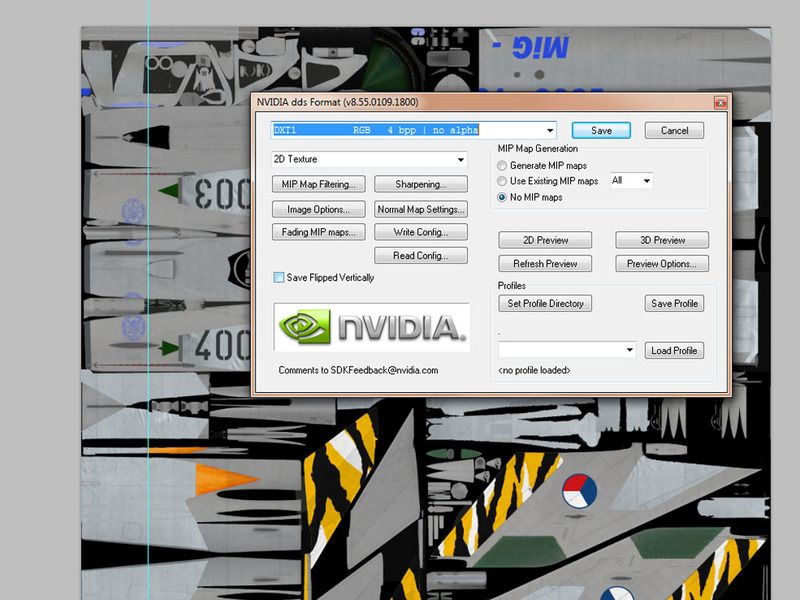Cancel the DDS export dialog
The width and height of the screenshot is (800, 600).
coord(675,129)
